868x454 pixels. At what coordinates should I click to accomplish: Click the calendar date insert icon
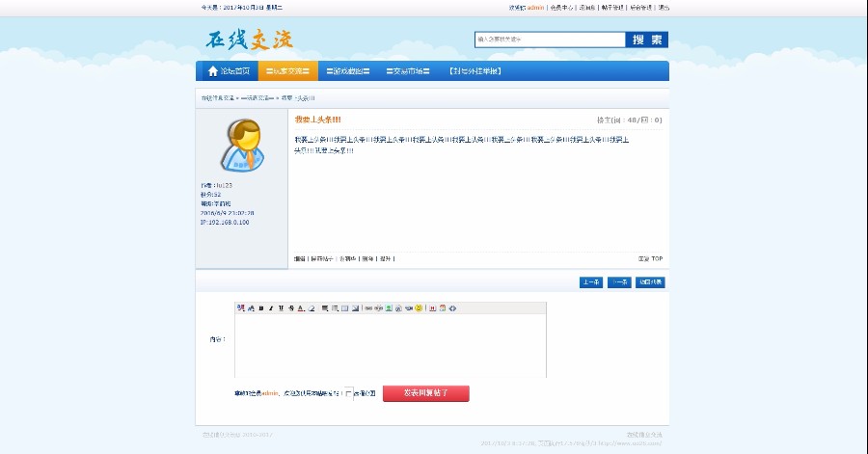[x=443, y=308]
